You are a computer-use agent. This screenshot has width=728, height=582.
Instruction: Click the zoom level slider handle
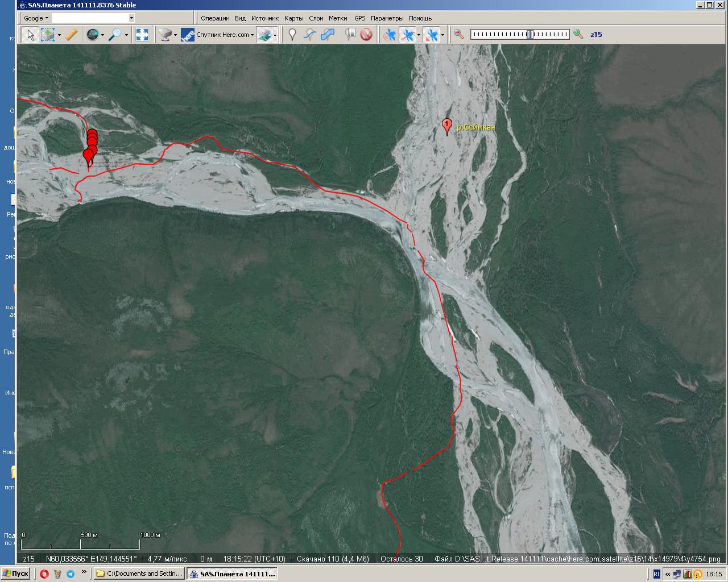(x=530, y=35)
